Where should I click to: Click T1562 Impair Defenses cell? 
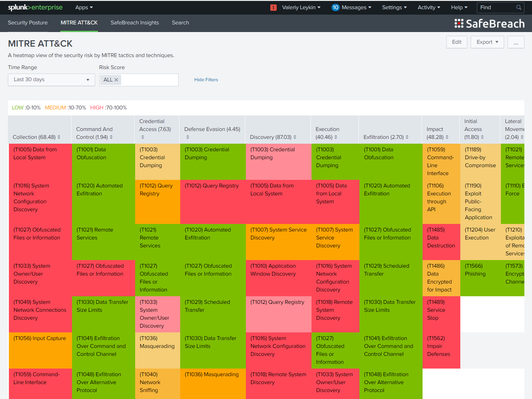[441, 350]
